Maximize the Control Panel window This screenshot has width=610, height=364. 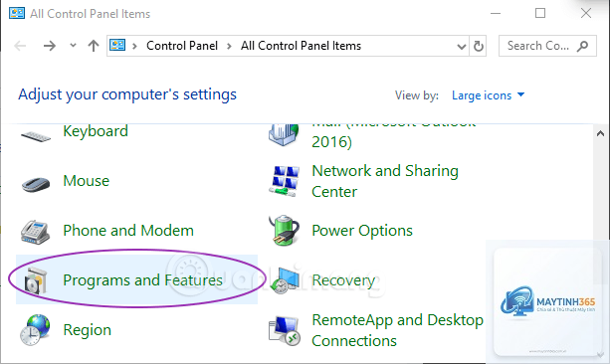pos(540,13)
